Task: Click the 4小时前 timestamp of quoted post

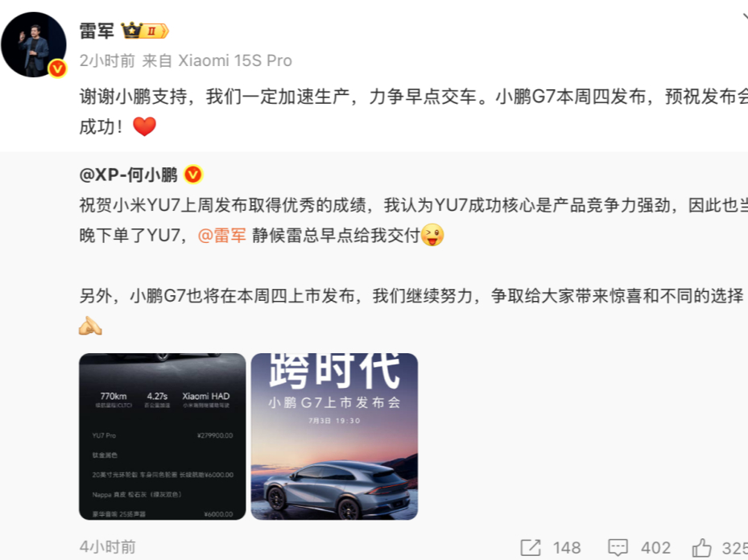Action: (108, 547)
